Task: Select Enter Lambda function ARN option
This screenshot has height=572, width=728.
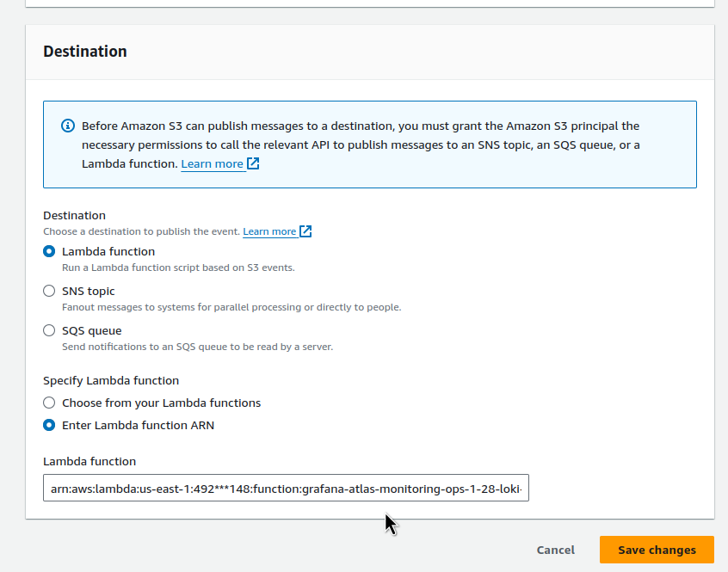Action: 49,425
